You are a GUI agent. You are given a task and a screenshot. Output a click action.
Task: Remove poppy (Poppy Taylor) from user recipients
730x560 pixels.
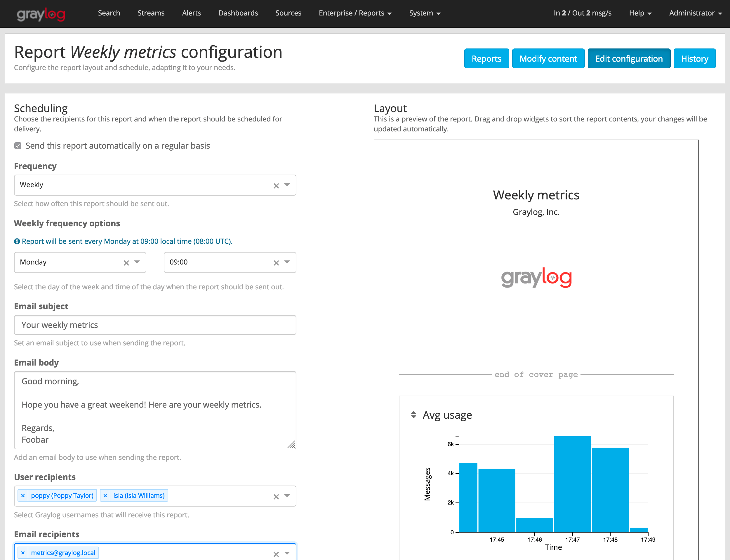[x=23, y=495]
